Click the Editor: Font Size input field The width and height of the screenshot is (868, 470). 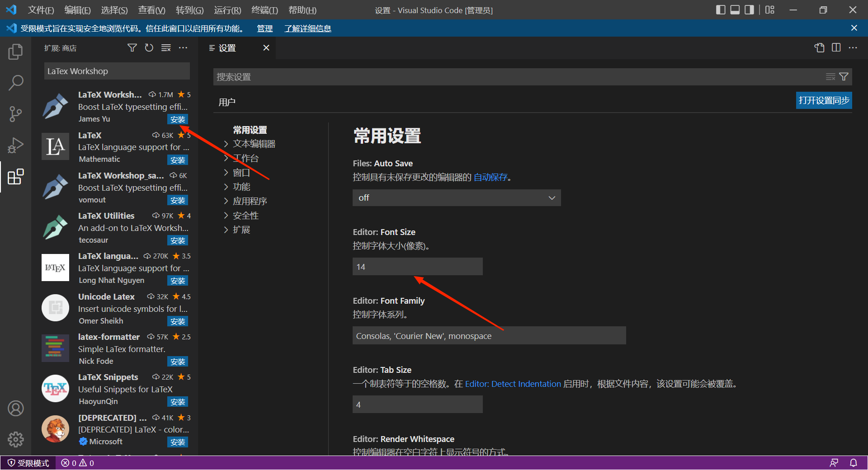(417, 266)
